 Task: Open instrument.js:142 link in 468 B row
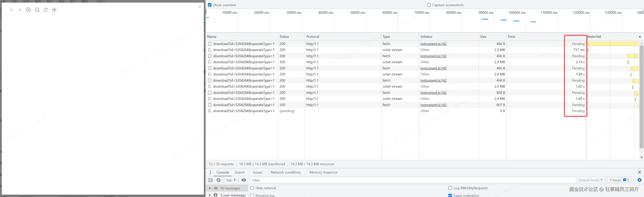[x=434, y=80]
